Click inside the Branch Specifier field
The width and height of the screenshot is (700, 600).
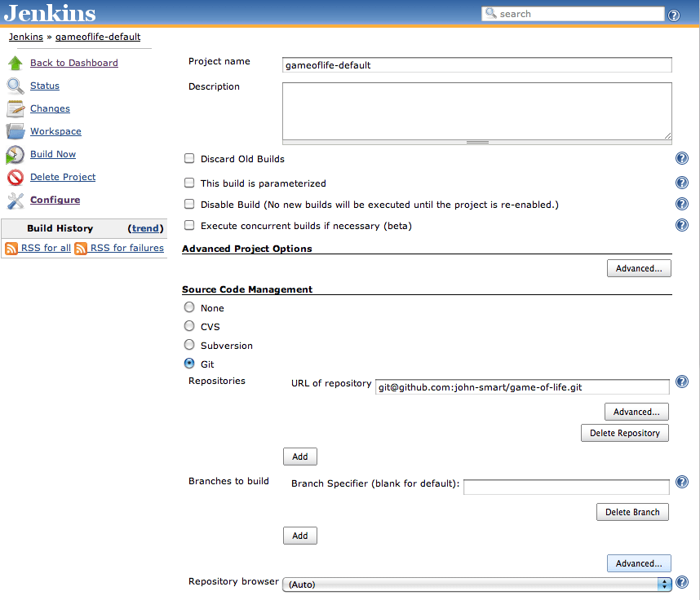pos(566,487)
